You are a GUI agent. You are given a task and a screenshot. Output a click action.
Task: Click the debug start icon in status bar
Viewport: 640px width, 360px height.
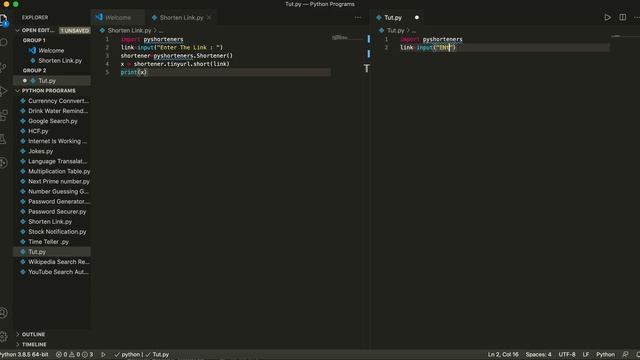103,355
